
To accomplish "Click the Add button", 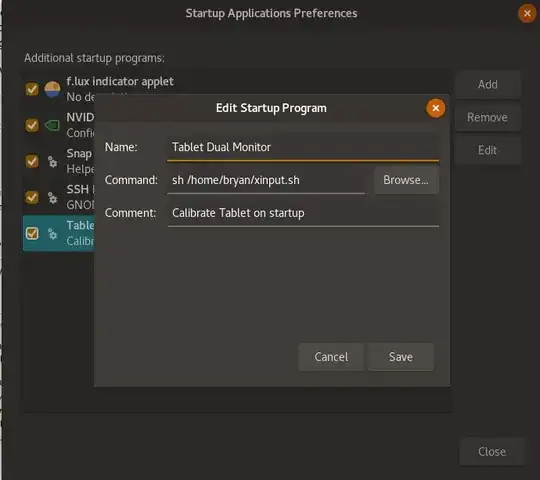I will pos(488,84).
